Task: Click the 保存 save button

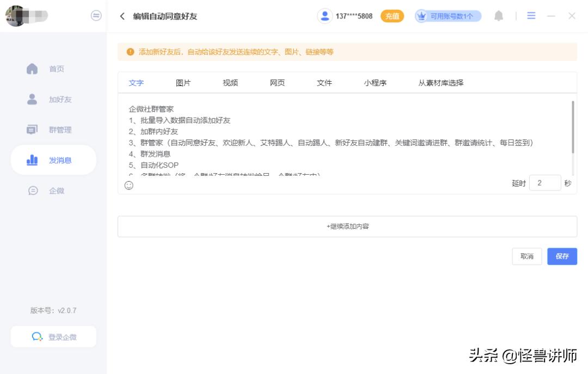Action: [562, 256]
